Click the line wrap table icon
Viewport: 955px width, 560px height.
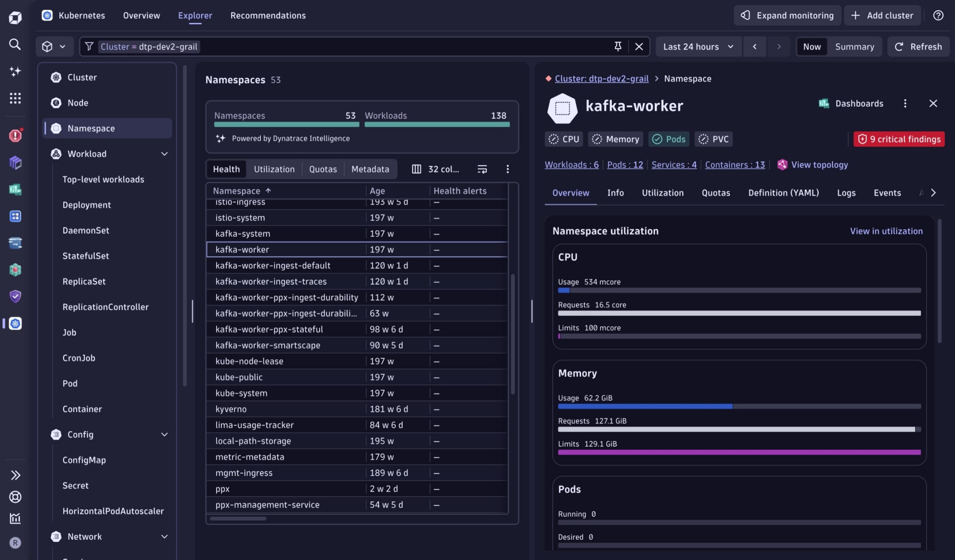482,169
